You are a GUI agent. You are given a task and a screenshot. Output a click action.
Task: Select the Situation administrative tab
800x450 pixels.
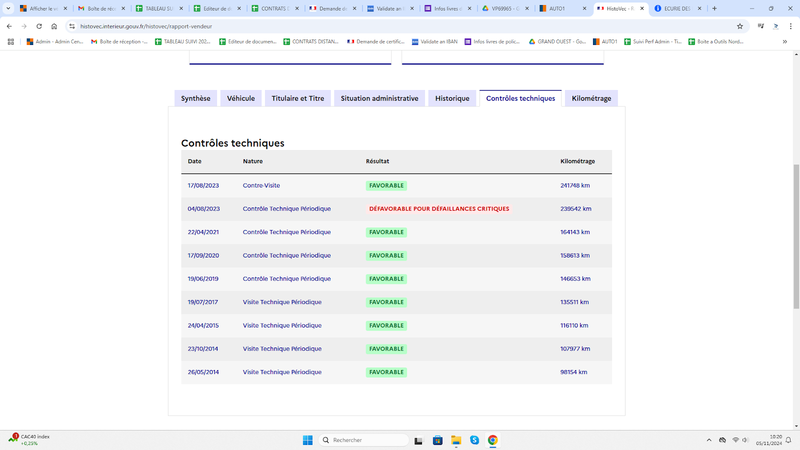coord(379,98)
